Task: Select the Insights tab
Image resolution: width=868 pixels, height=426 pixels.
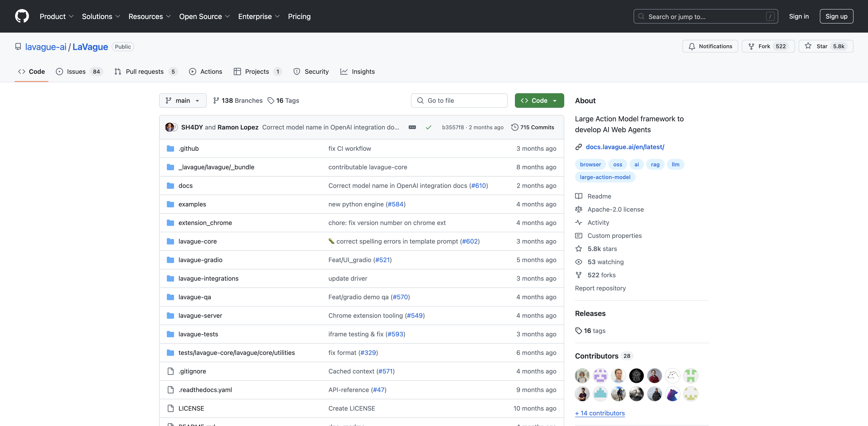Action: click(363, 71)
